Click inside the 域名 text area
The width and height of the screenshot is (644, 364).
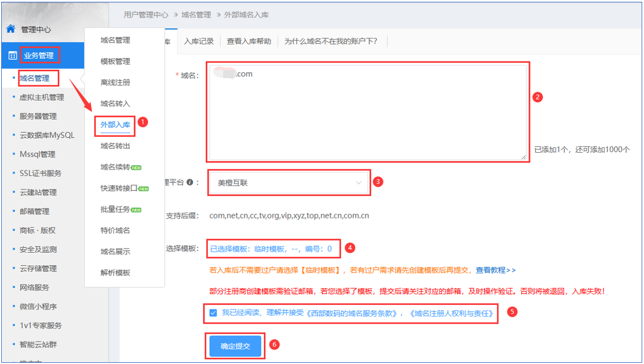tap(367, 112)
